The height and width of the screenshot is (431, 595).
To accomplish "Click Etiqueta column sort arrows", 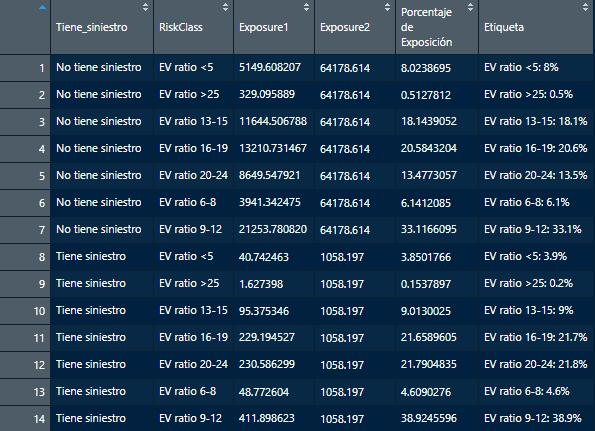I will [x=586, y=7].
